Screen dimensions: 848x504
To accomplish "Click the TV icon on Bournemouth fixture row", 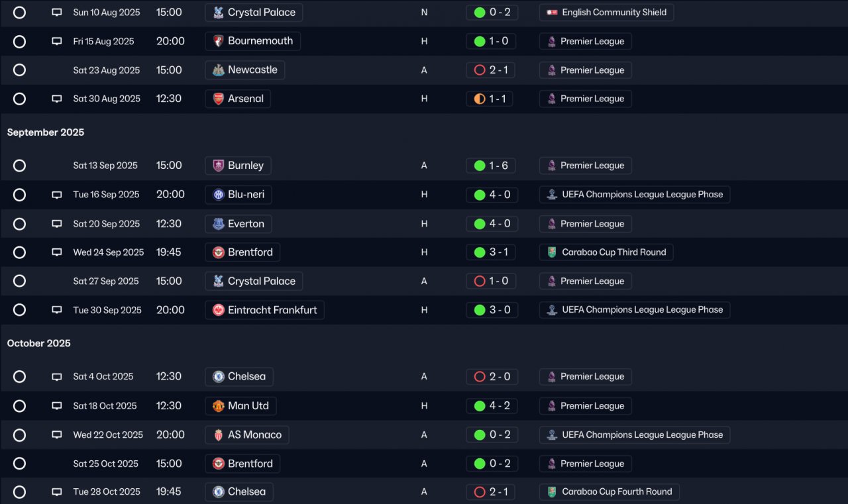I will pyautogui.click(x=57, y=41).
